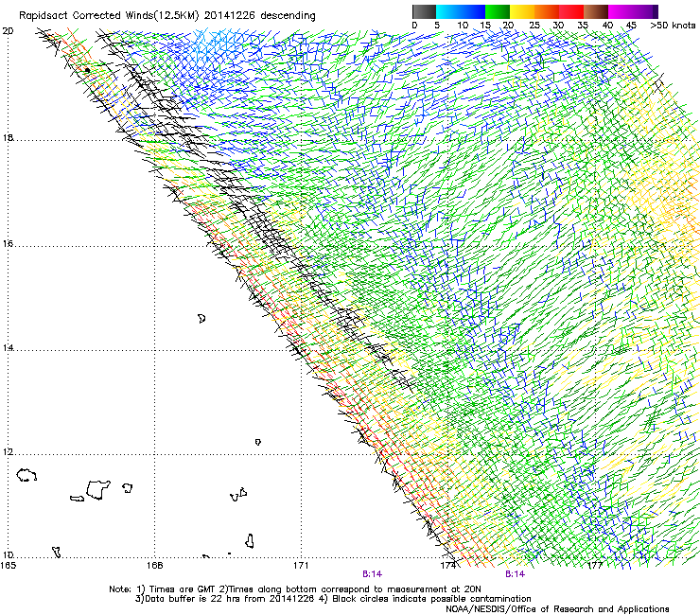Click the green 15-20 knots legend segment
The width and height of the screenshot is (700, 615).
pos(498,11)
